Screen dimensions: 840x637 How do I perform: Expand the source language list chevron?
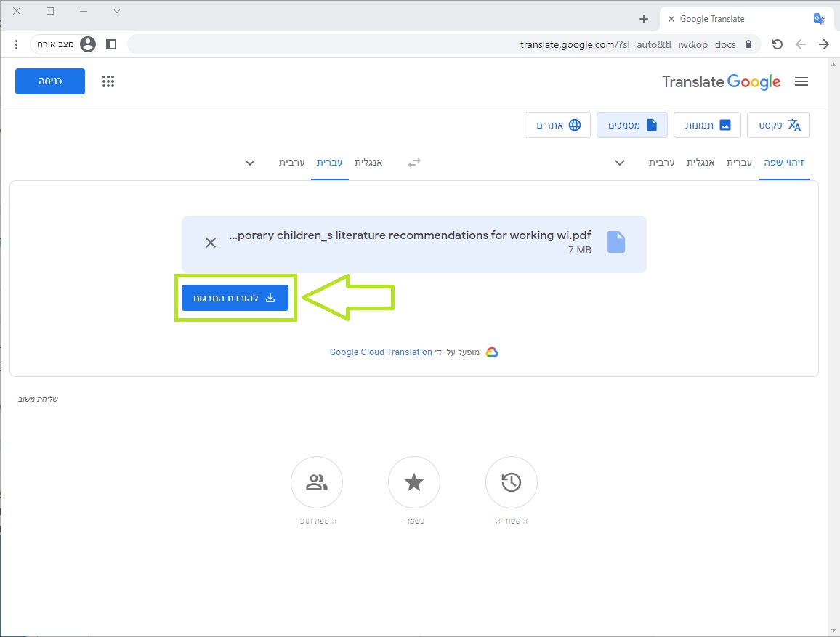pyautogui.click(x=620, y=163)
